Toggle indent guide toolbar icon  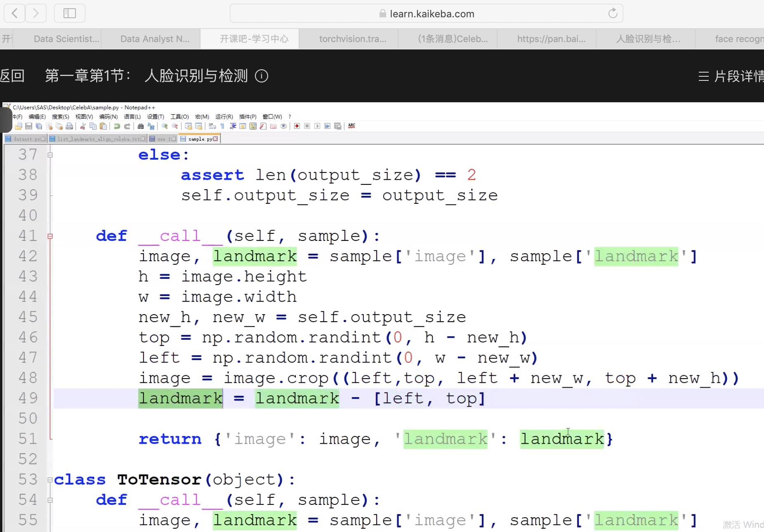pos(233,126)
